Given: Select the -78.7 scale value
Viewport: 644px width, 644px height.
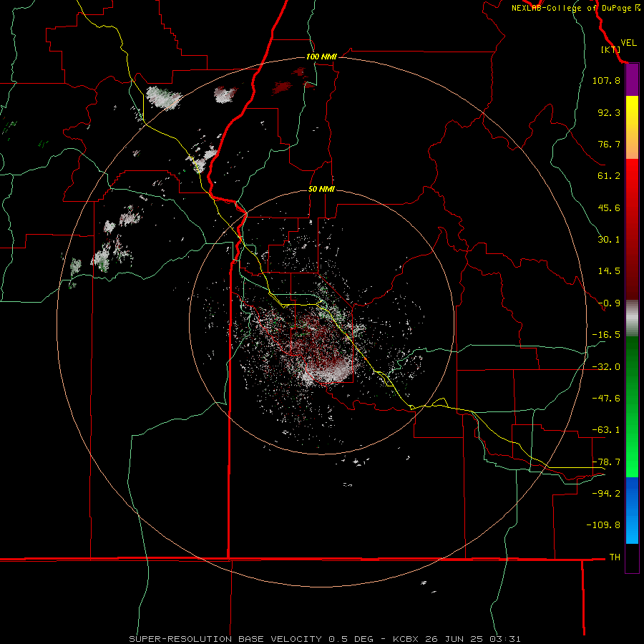Looking at the screenshot, I should [606, 462].
